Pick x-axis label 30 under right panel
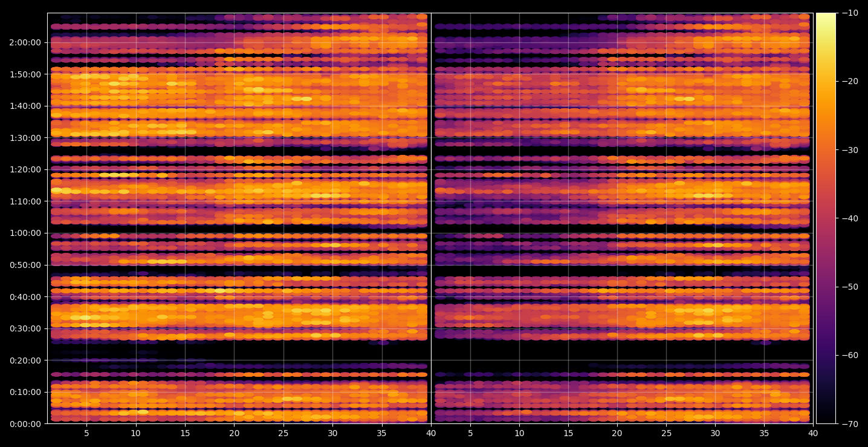868x447 pixels. (x=715, y=434)
